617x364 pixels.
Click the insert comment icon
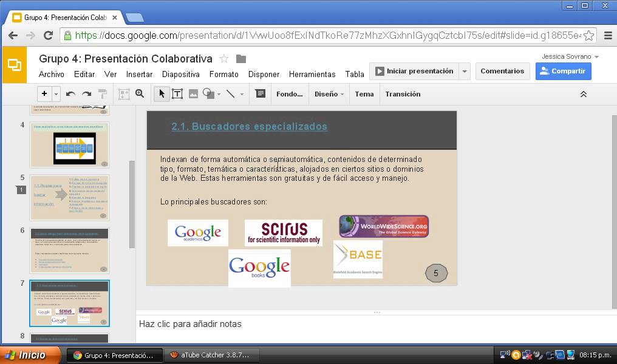coord(260,93)
